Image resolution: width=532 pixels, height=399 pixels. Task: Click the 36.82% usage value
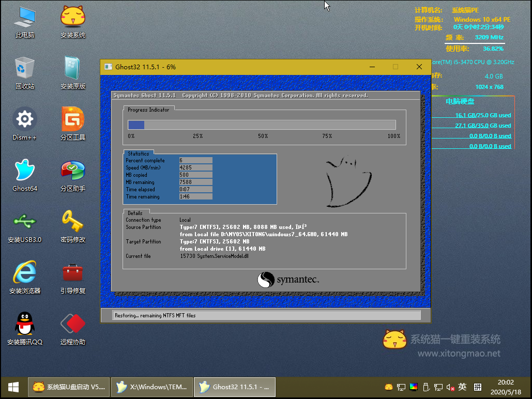tap(493, 49)
